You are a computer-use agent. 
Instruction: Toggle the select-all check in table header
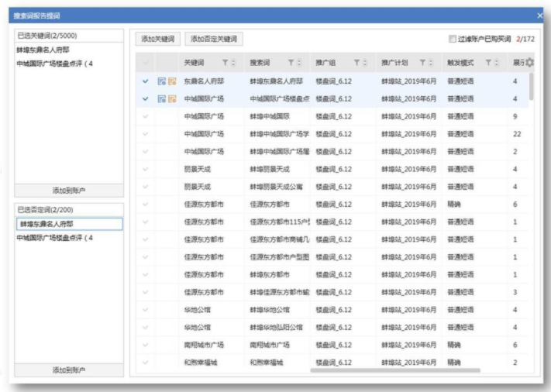tap(145, 63)
